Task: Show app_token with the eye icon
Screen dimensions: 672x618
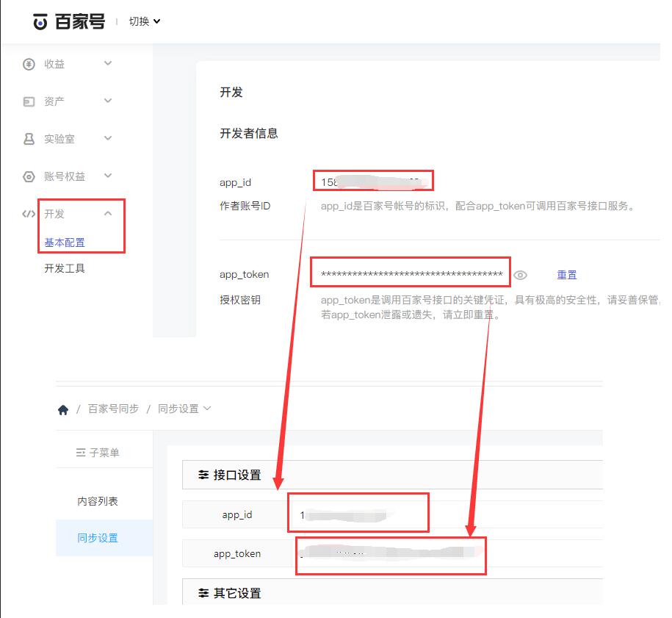Action: pos(520,276)
